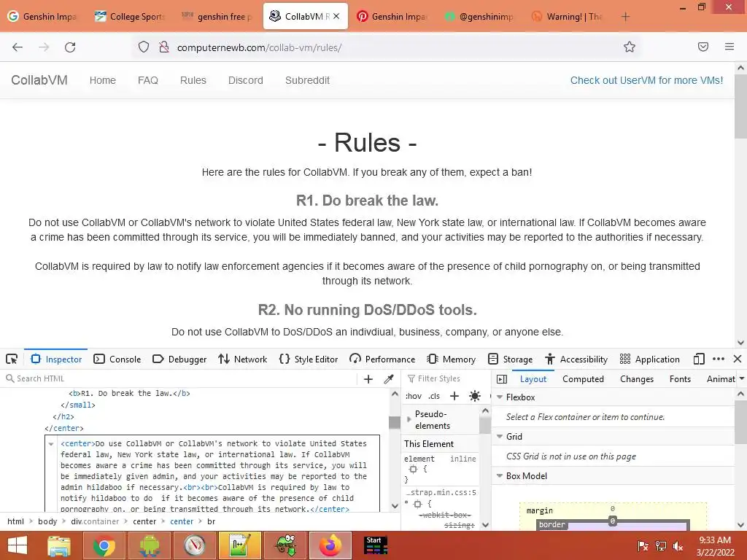Switch to the College Sports tab
Viewport: 747px width, 560px height.
coord(130,17)
